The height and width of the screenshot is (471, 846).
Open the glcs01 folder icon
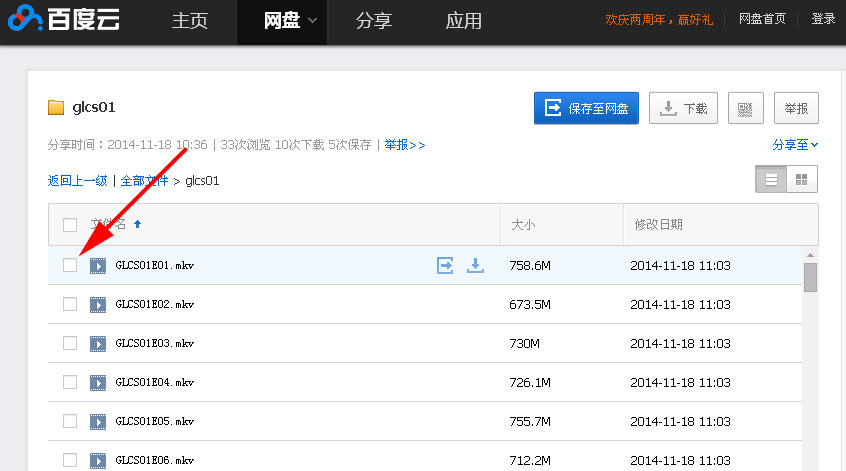[x=56, y=107]
